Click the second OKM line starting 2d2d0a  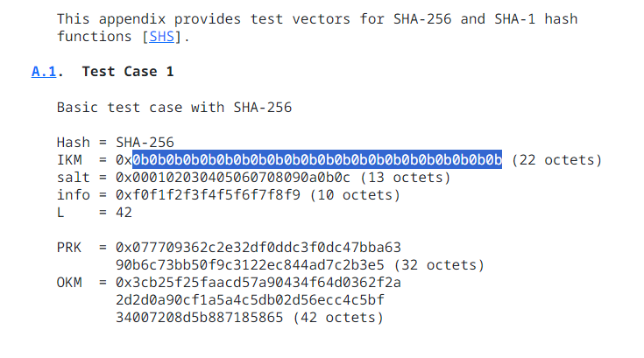(x=250, y=299)
